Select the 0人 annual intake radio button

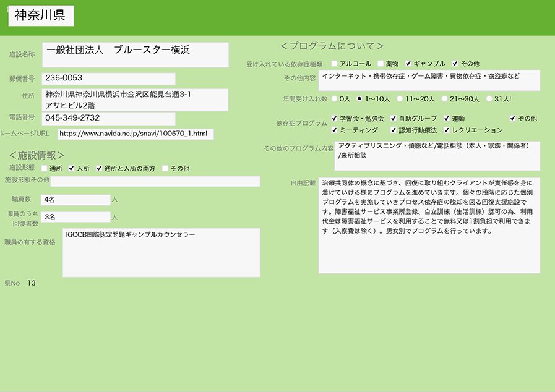coord(335,98)
